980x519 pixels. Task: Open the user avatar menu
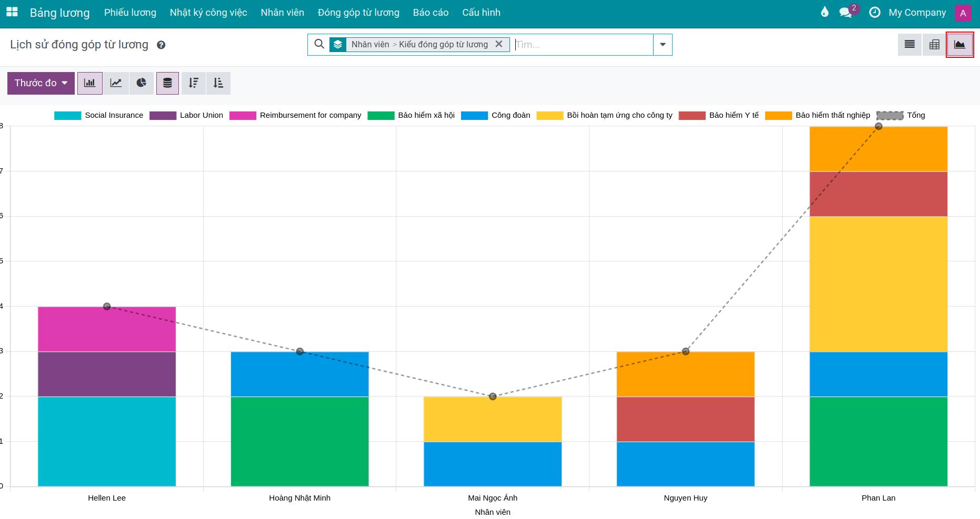click(x=963, y=13)
